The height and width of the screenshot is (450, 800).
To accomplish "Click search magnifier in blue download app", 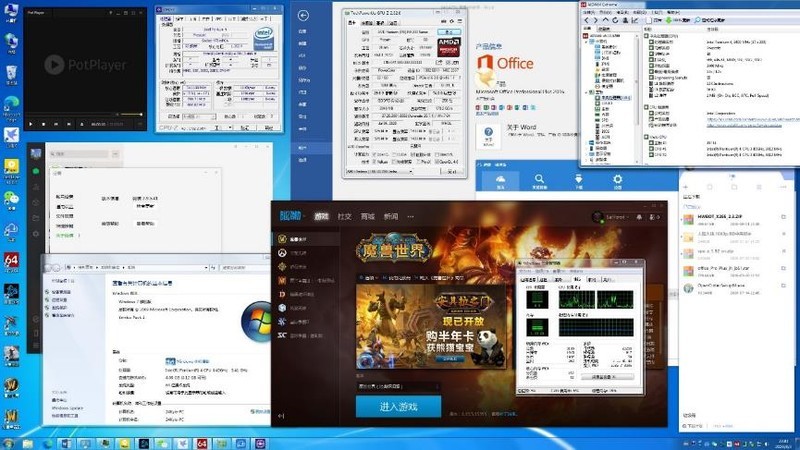I will click(x=539, y=181).
